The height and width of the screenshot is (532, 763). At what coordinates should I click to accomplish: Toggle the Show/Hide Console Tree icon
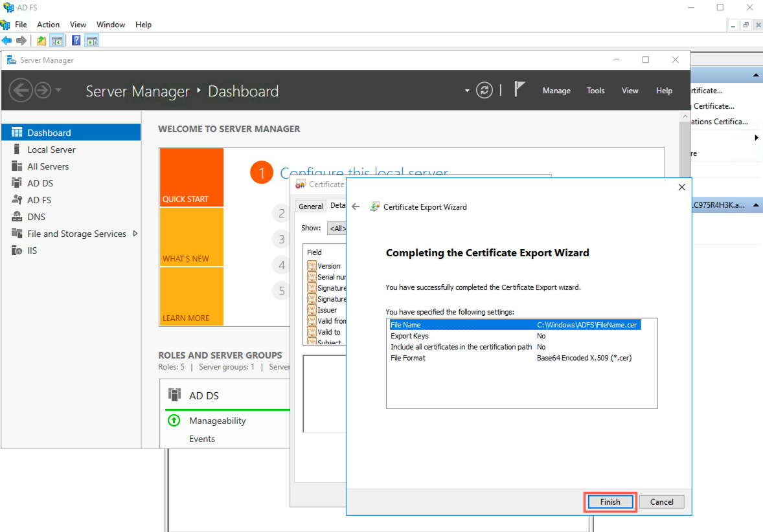click(57, 39)
